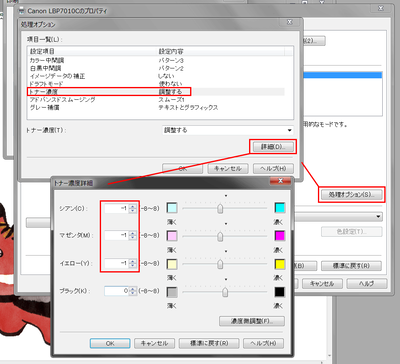
Task: Close the トナー濃度詳細 dialog
Action: point(280,181)
